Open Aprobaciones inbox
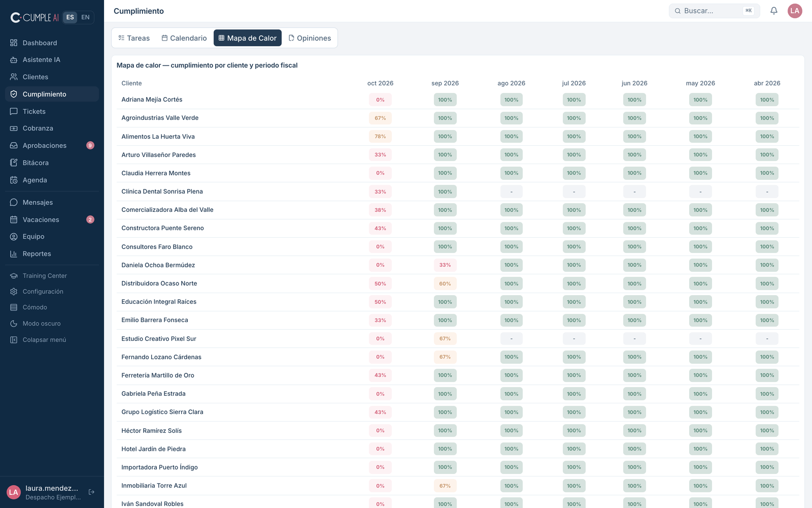Image resolution: width=812 pixels, height=508 pixels. [52, 145]
